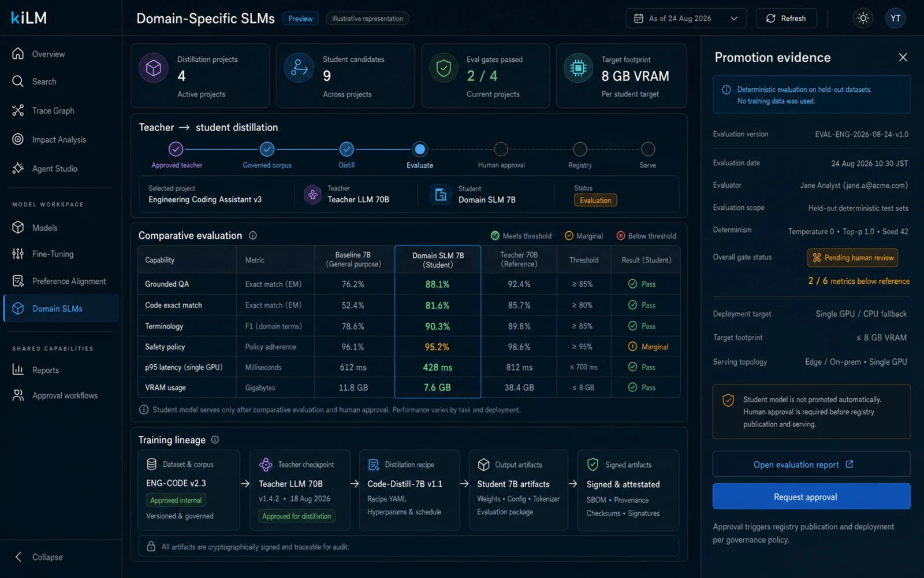924x578 pixels.
Task: Select the Human approval pipeline step
Action: [501, 149]
